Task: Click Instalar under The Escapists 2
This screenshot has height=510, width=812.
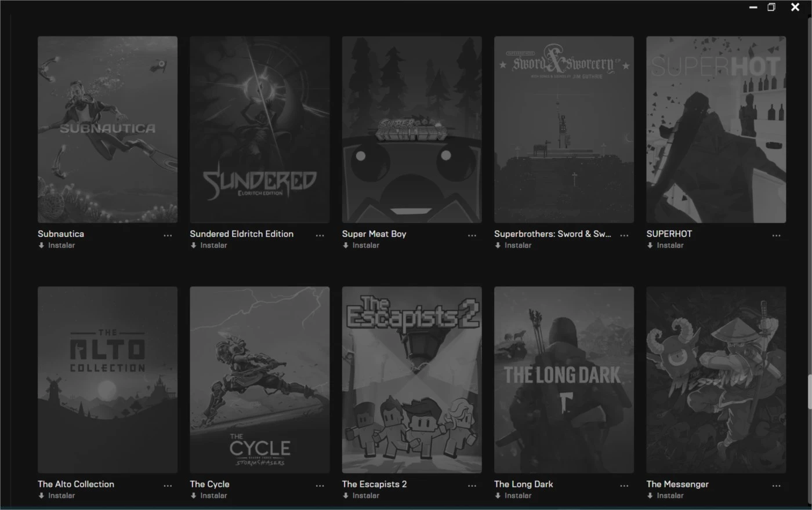Action: pos(361,496)
